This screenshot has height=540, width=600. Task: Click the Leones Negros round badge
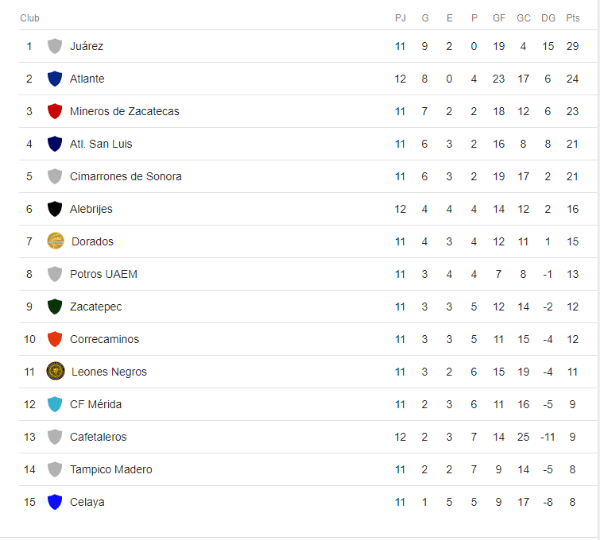[x=56, y=371]
